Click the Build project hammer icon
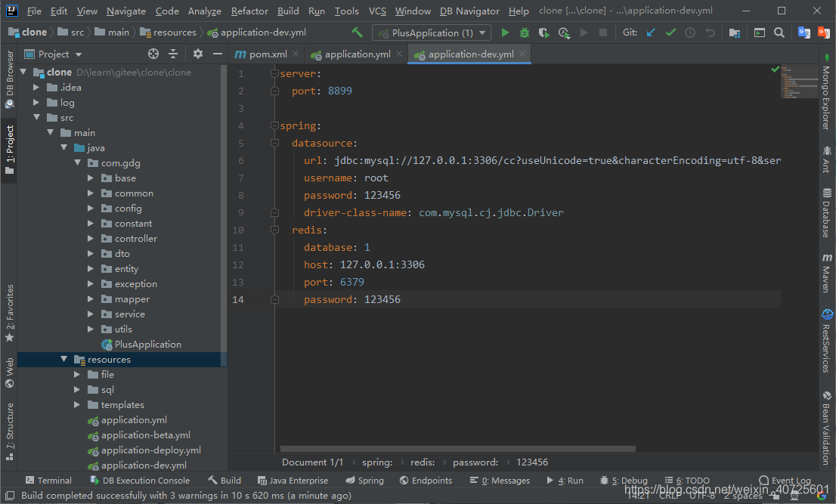836x504 pixels. tap(358, 32)
